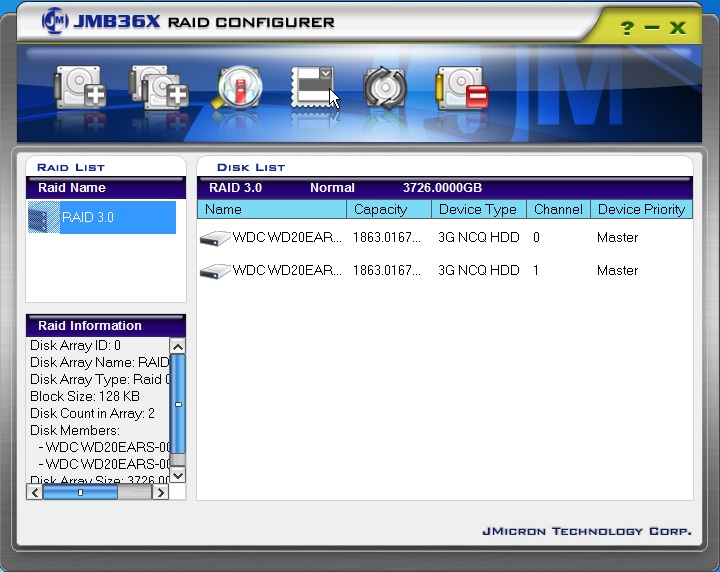Click Raid Information scroll left arrow
Viewport: 720px width, 572px height.
pyautogui.click(x=35, y=493)
